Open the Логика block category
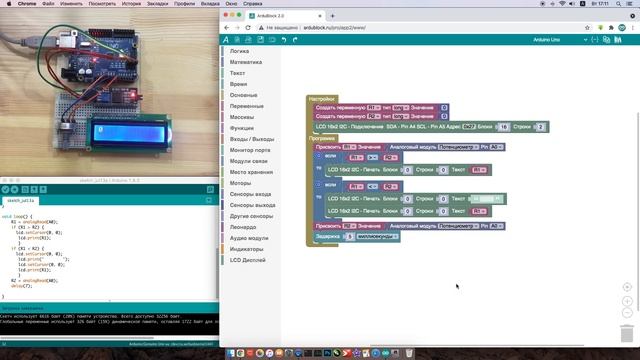Image resolution: width=640 pixels, height=360 pixels. click(239, 51)
